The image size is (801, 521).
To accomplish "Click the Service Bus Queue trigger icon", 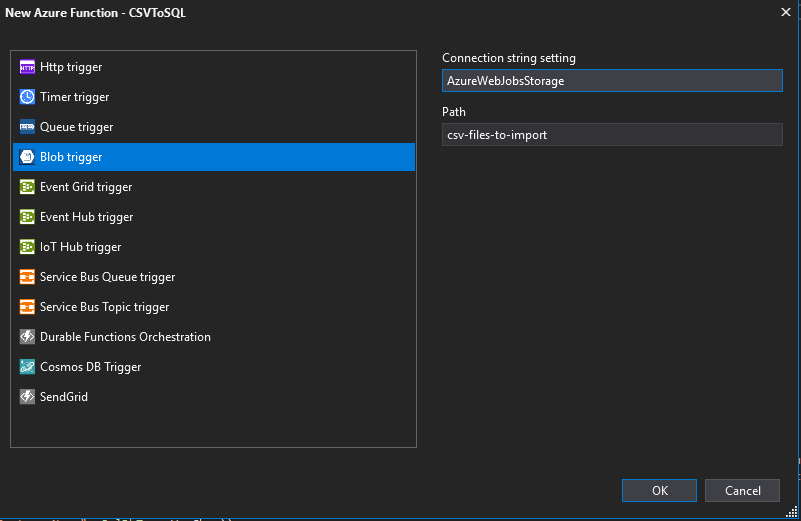I will click(28, 277).
